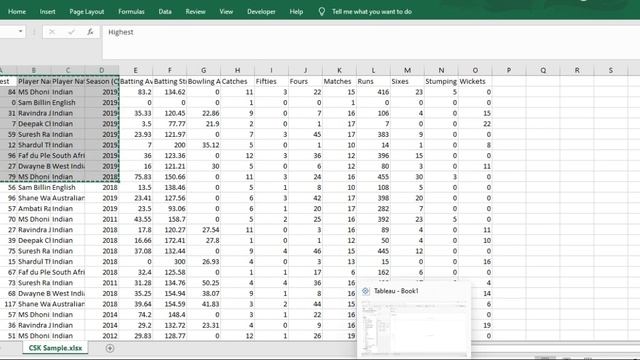Click the Faf du Ple cell in the 2019 row
Screen dimensions: 640x360
tap(34, 156)
